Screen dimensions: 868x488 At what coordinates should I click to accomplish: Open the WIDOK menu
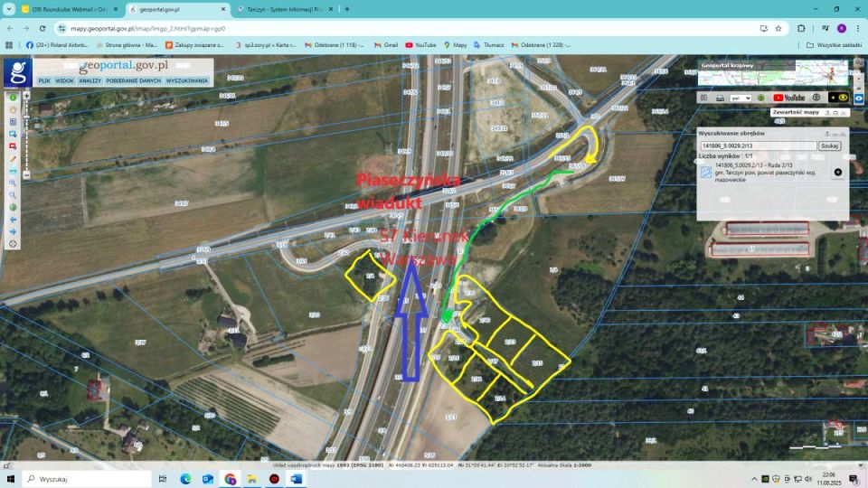(64, 80)
